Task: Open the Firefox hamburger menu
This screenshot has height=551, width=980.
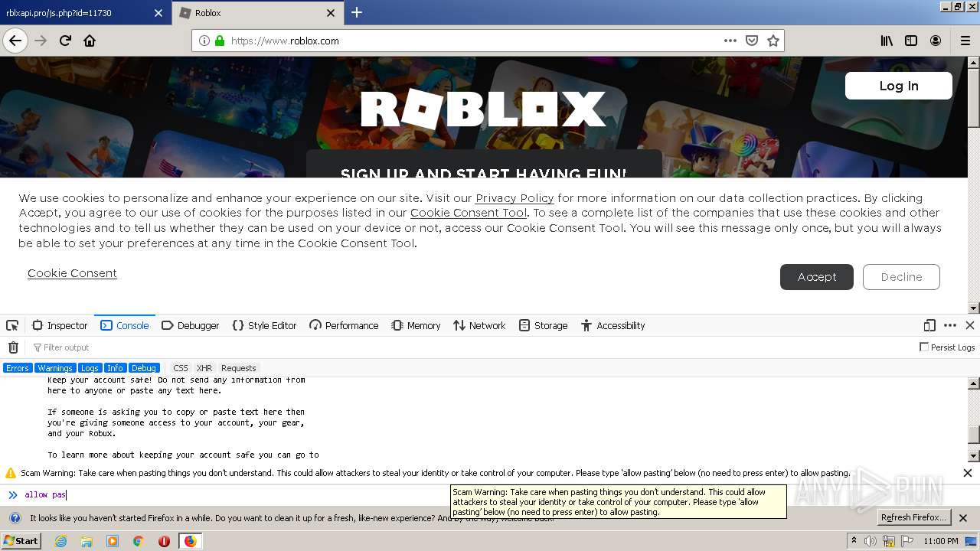Action: point(965,41)
